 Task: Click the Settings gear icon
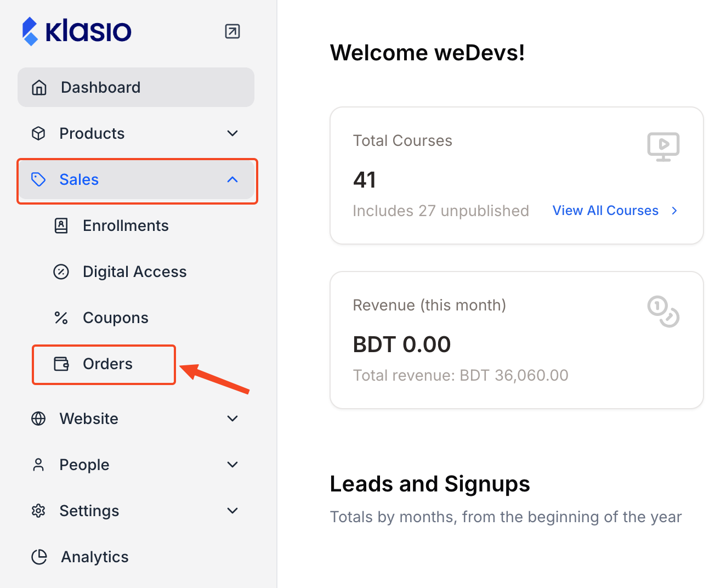tap(38, 511)
